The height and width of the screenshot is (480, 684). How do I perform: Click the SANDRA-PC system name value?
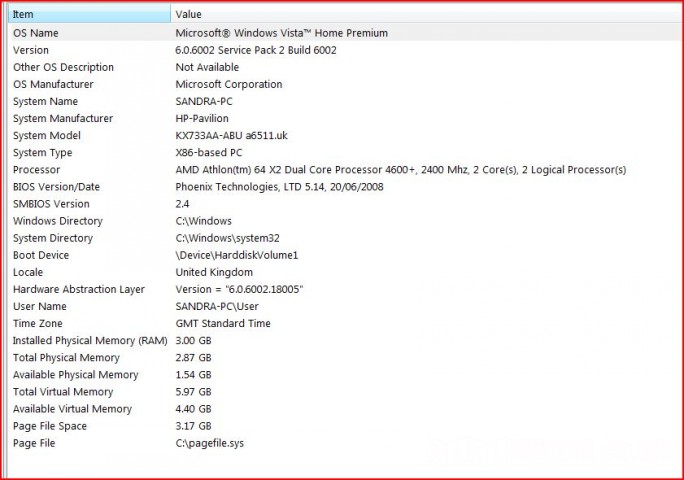[x=204, y=101]
